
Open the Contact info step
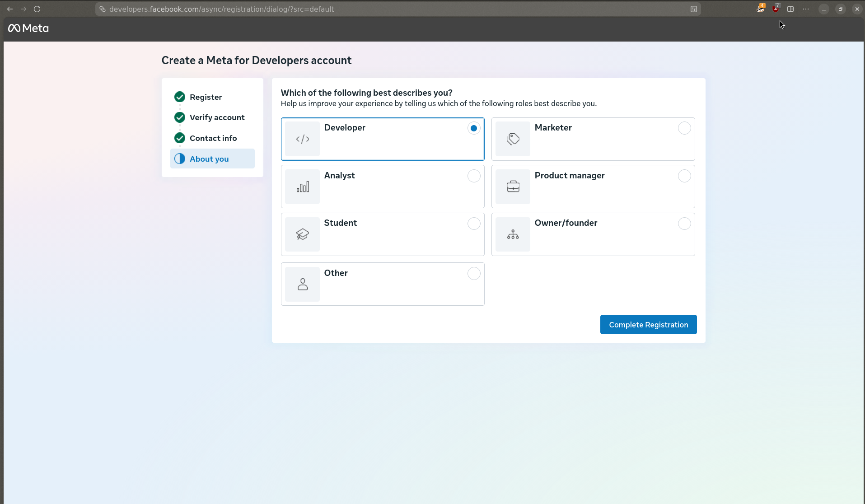(x=213, y=138)
